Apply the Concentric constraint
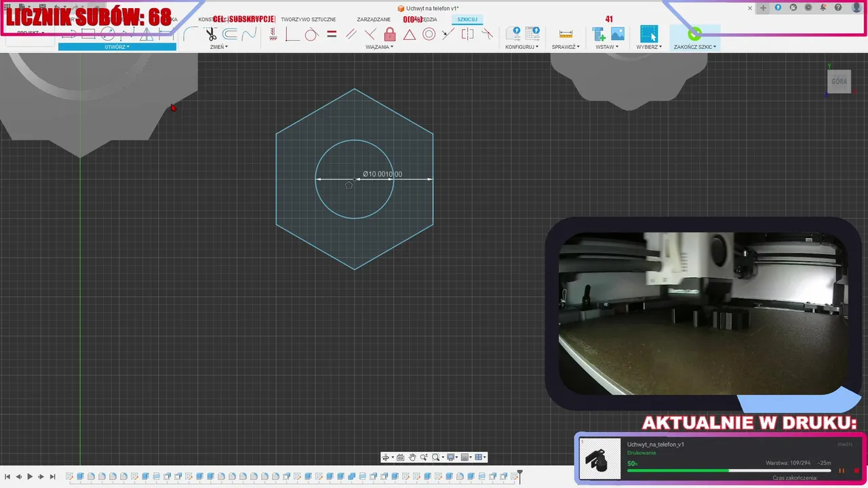This screenshot has height=488, width=868. [x=429, y=34]
